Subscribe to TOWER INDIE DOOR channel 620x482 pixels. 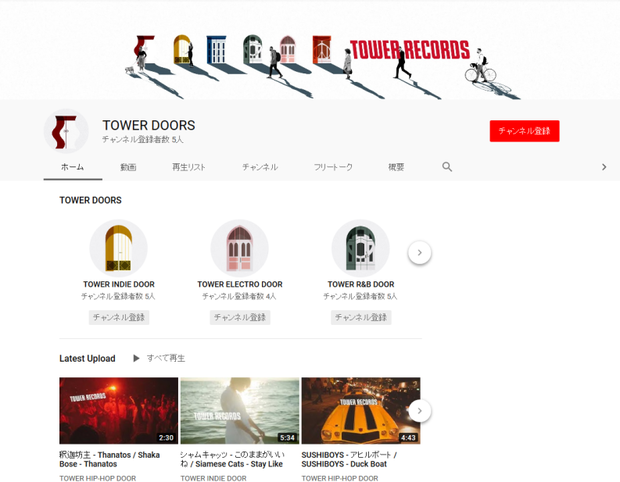(119, 317)
